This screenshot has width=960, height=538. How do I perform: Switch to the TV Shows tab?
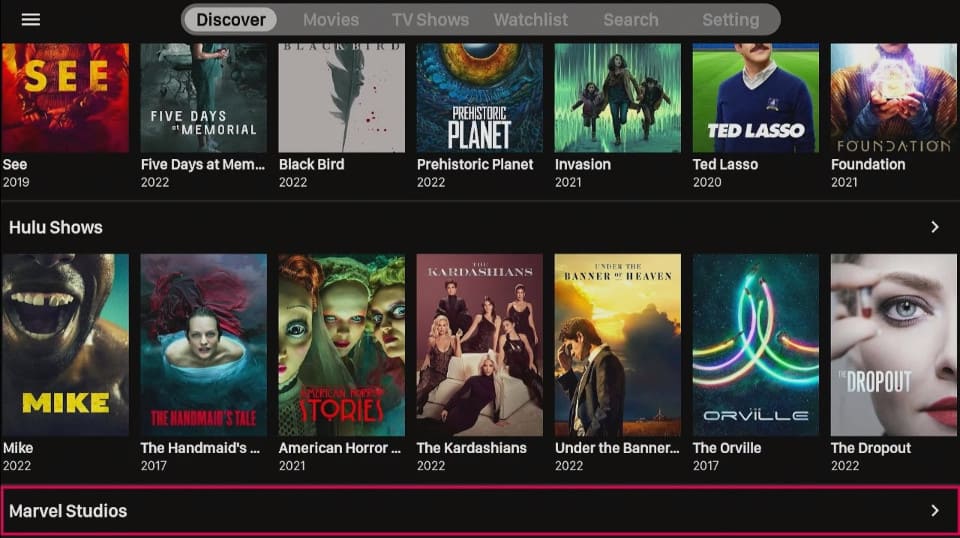coord(430,20)
